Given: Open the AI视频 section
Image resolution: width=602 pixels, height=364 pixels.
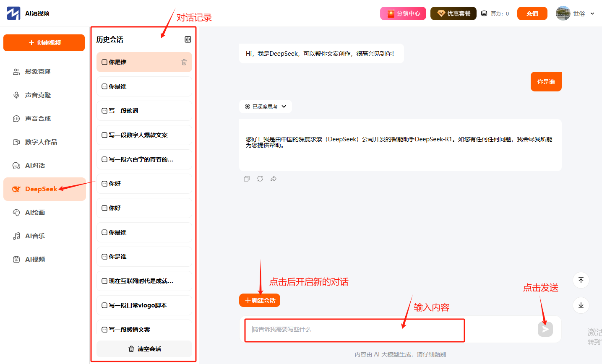Looking at the screenshot, I should [44, 260].
